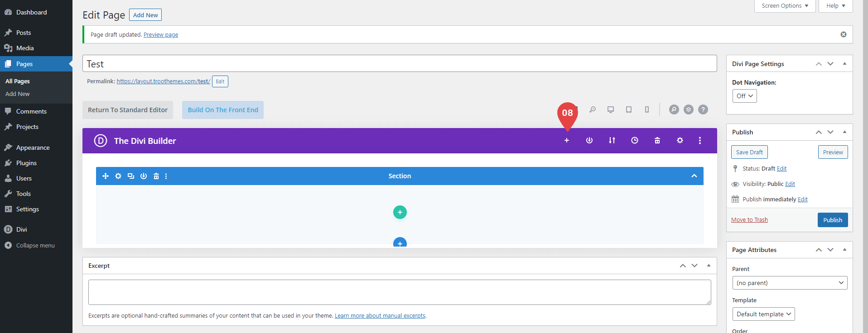Toggle the Publish panel triangle
The width and height of the screenshot is (868, 333).
[x=844, y=132]
